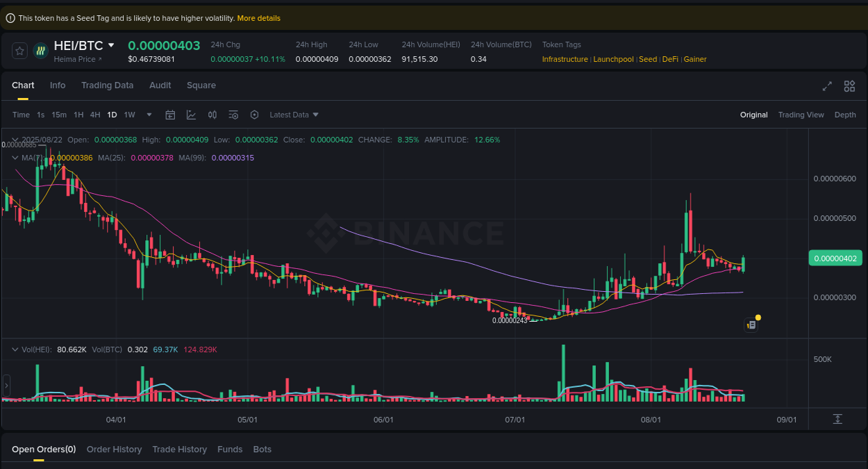Open the Chart tab

[23, 85]
